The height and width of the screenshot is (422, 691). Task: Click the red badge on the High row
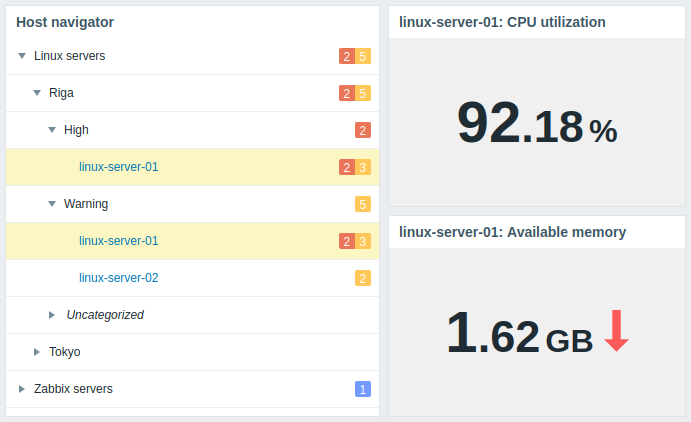pos(363,130)
